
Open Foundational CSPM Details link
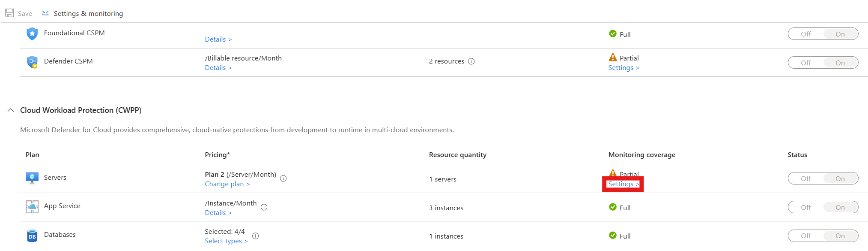click(218, 39)
